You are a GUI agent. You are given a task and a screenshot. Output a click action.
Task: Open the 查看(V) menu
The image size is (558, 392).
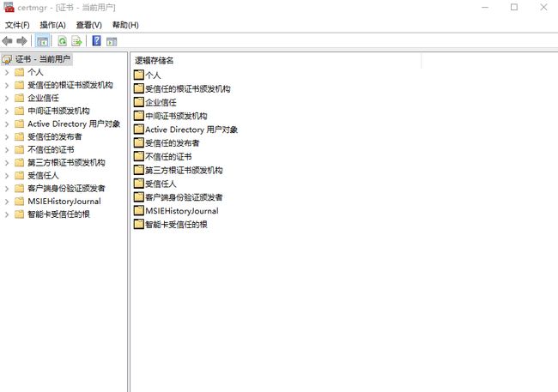pos(89,25)
